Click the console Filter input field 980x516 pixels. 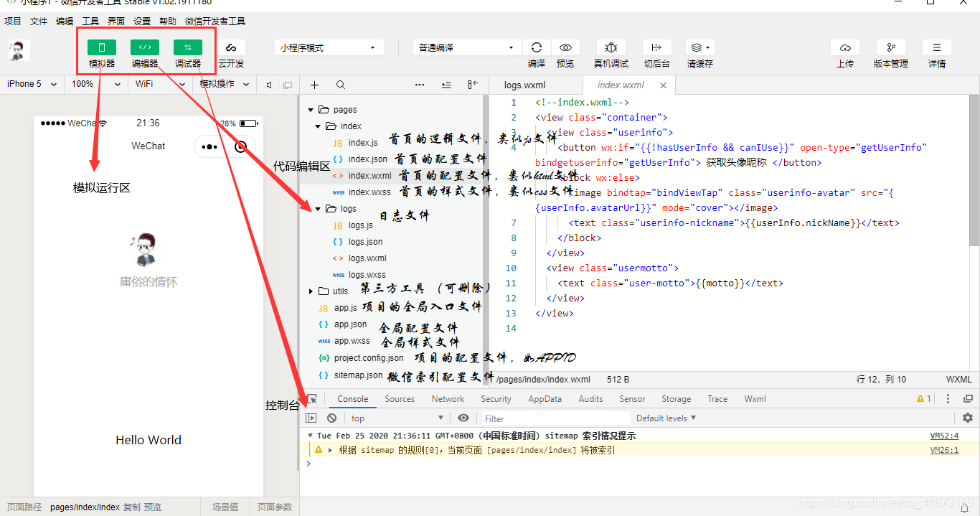556,418
